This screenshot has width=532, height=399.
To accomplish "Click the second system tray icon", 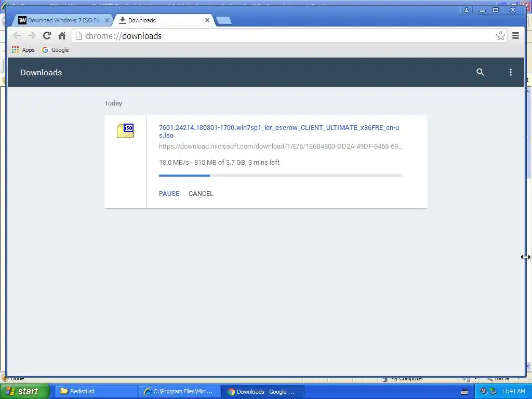I will pos(493,392).
